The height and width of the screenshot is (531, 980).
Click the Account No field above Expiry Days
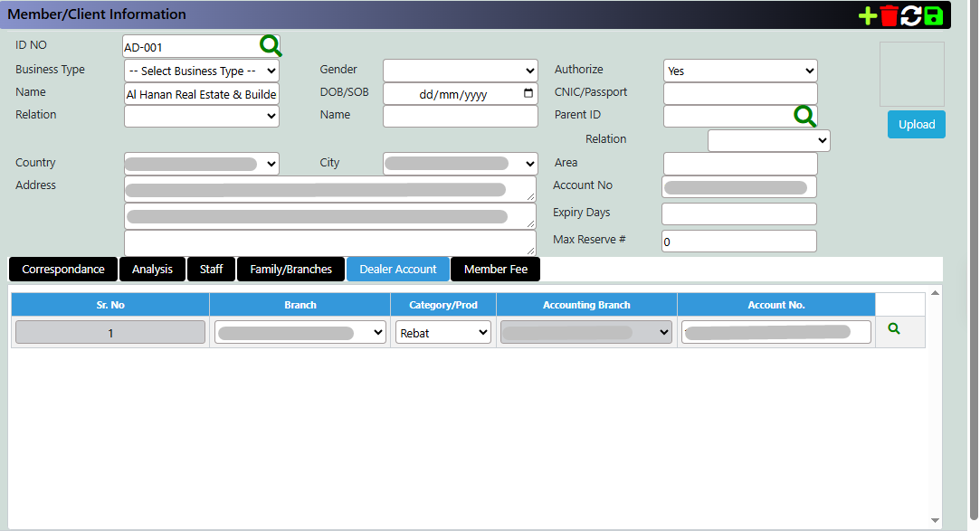738,186
